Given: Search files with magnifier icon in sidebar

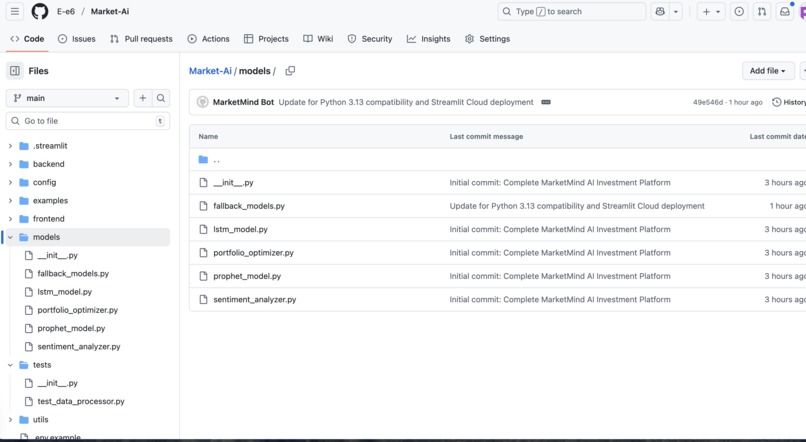Looking at the screenshot, I should pyautogui.click(x=161, y=98).
